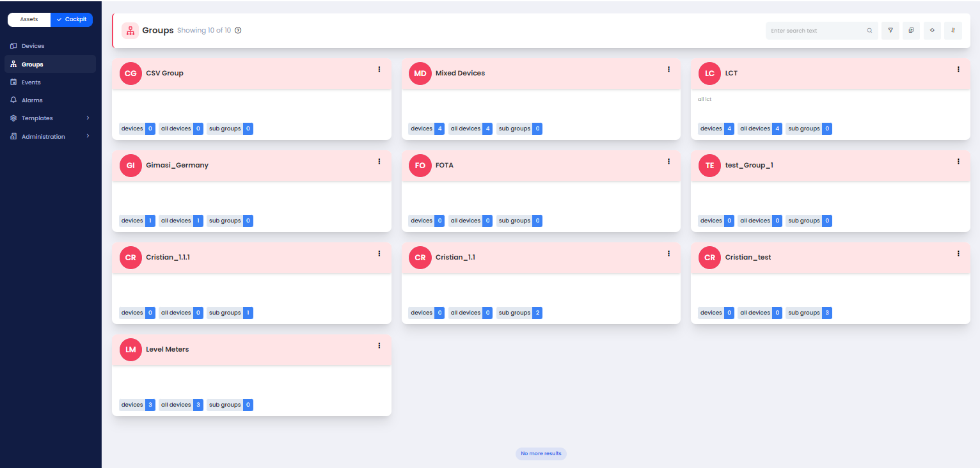Select the Cockpit view toggle
Viewport: 980px width, 468px height.
click(x=72, y=19)
